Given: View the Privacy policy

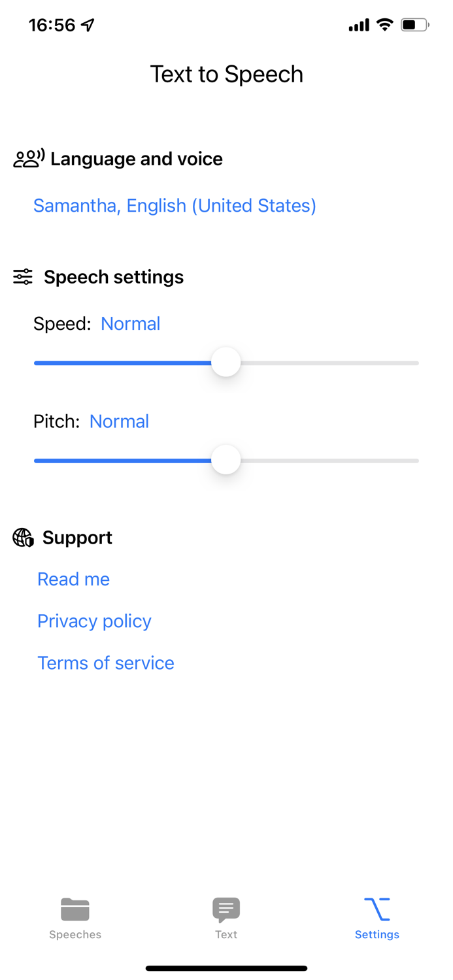Looking at the screenshot, I should tap(94, 621).
